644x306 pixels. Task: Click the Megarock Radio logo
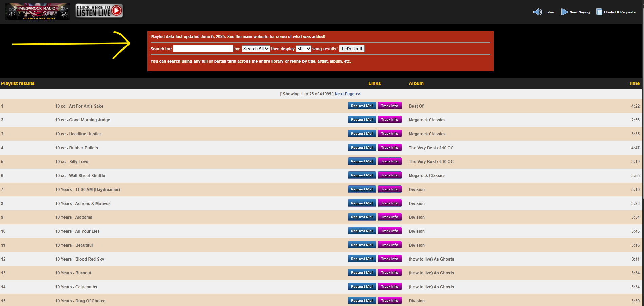click(x=37, y=12)
